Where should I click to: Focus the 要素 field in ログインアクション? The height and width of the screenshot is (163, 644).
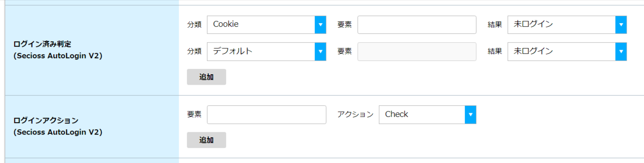coord(267,115)
